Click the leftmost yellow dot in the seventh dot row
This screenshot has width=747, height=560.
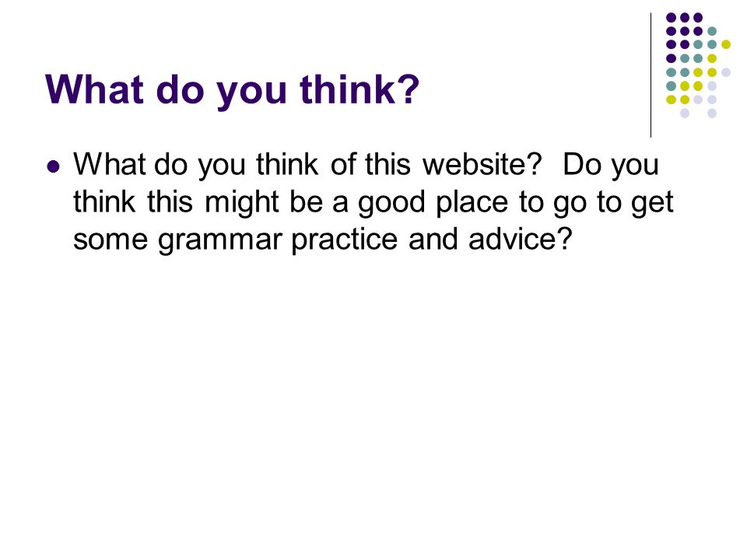[672, 100]
